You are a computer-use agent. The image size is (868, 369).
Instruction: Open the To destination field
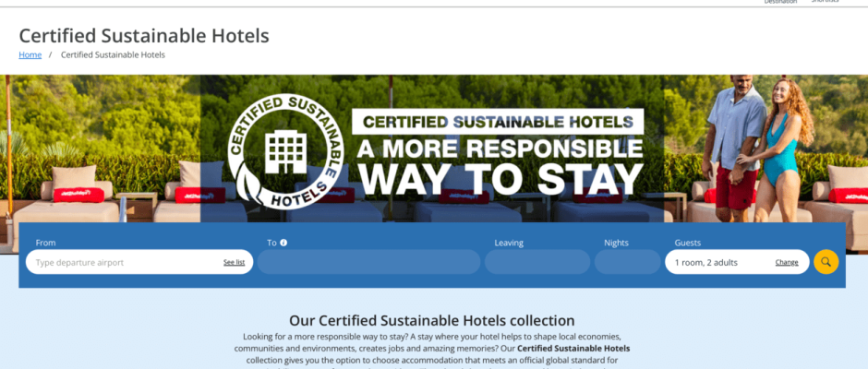368,262
